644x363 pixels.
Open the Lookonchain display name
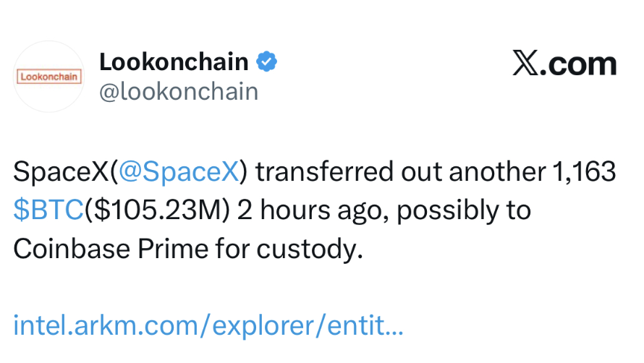[174, 62]
